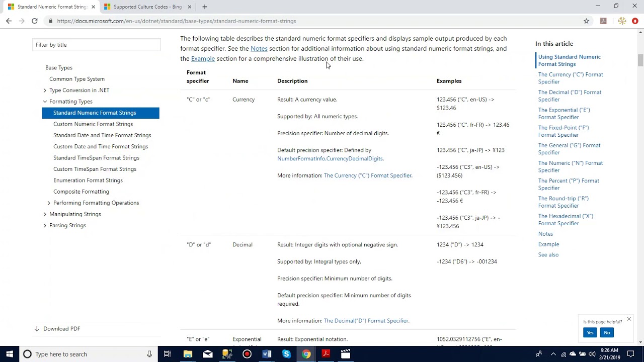Close the Standard Numeric Format Strings tab
644x362 pixels.
click(x=93, y=7)
